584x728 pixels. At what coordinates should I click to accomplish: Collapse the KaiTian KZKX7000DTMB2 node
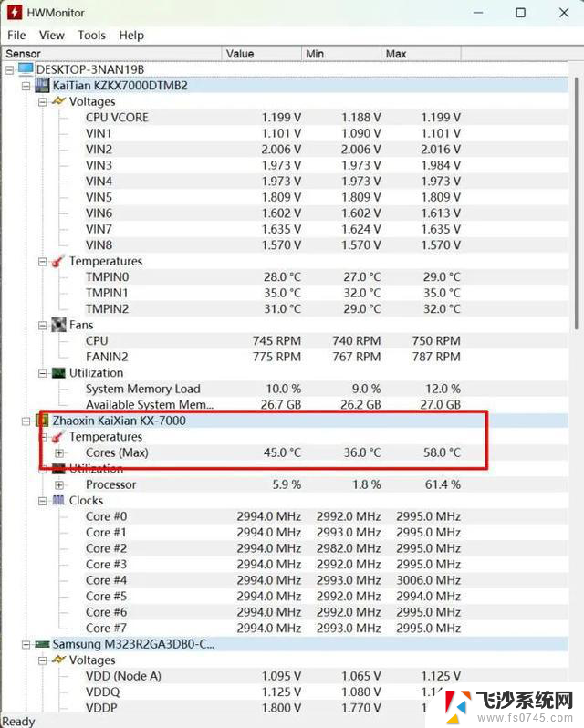point(26,87)
